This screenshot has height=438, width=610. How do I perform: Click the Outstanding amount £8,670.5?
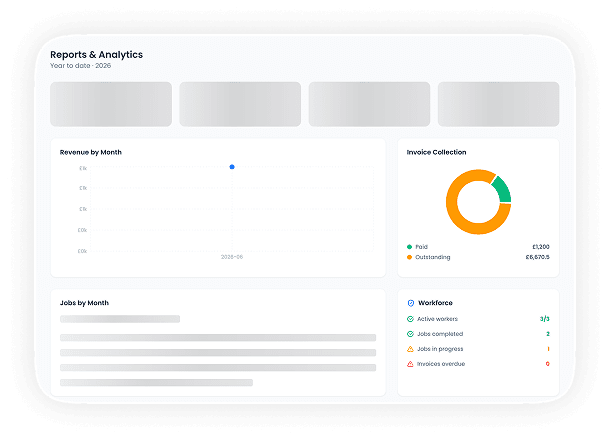pos(538,257)
